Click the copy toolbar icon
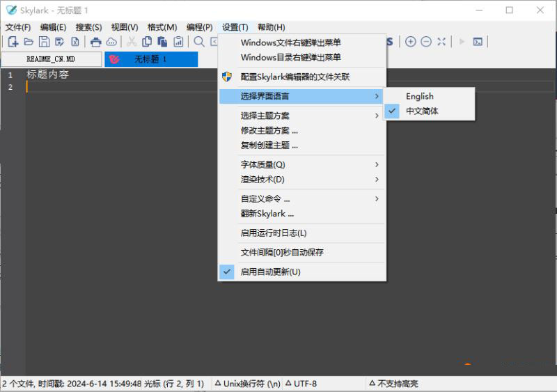The width and height of the screenshot is (557, 392). pyautogui.click(x=147, y=42)
